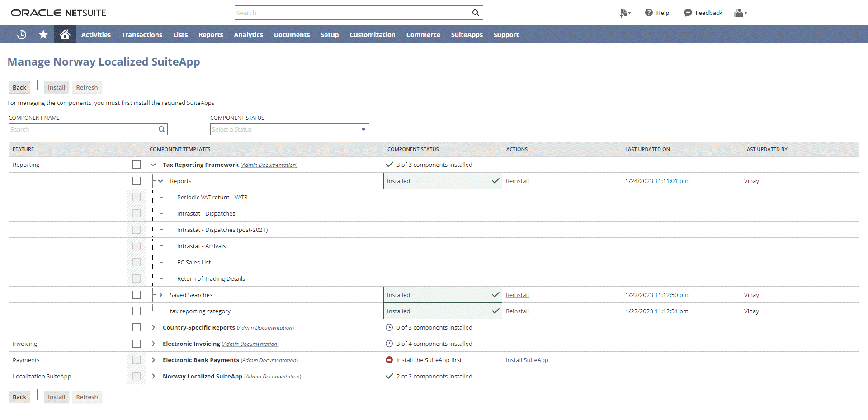The height and width of the screenshot is (420, 868).
Task: Collapse the Tax Reporting Framework tree
Action: pyautogui.click(x=153, y=165)
